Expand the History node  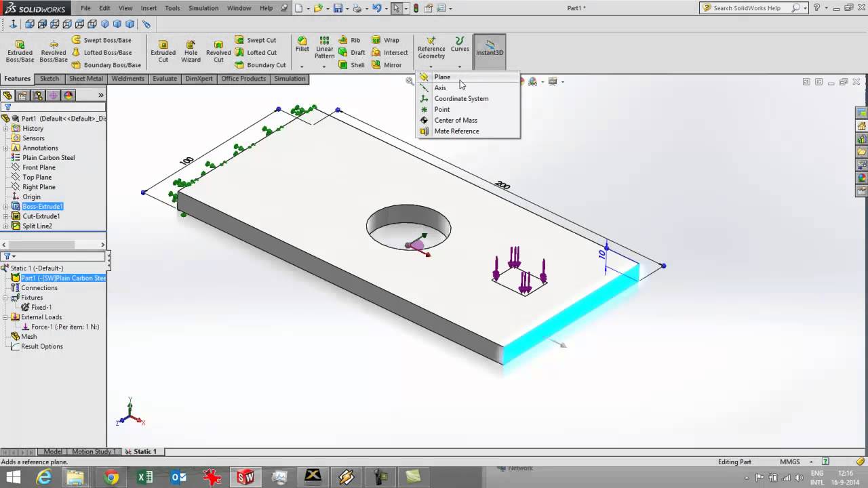6,128
